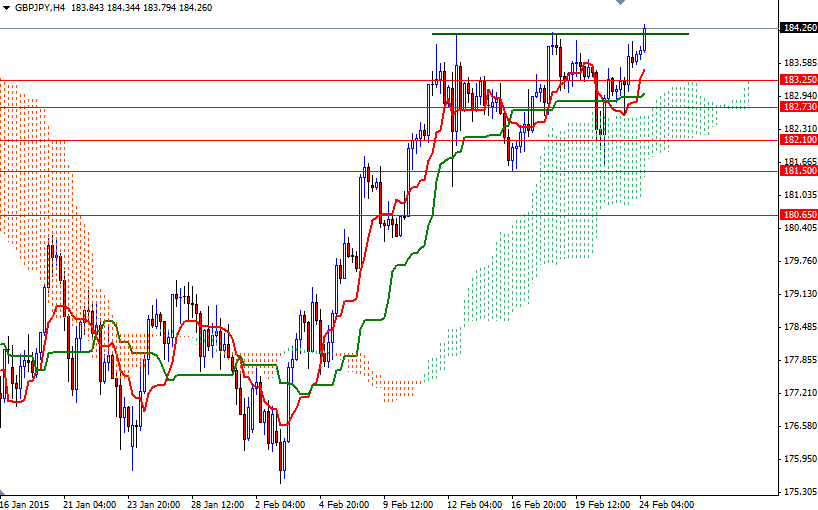Click the chart shift marker triangle at the top
The height and width of the screenshot is (510, 818).
point(620,2)
